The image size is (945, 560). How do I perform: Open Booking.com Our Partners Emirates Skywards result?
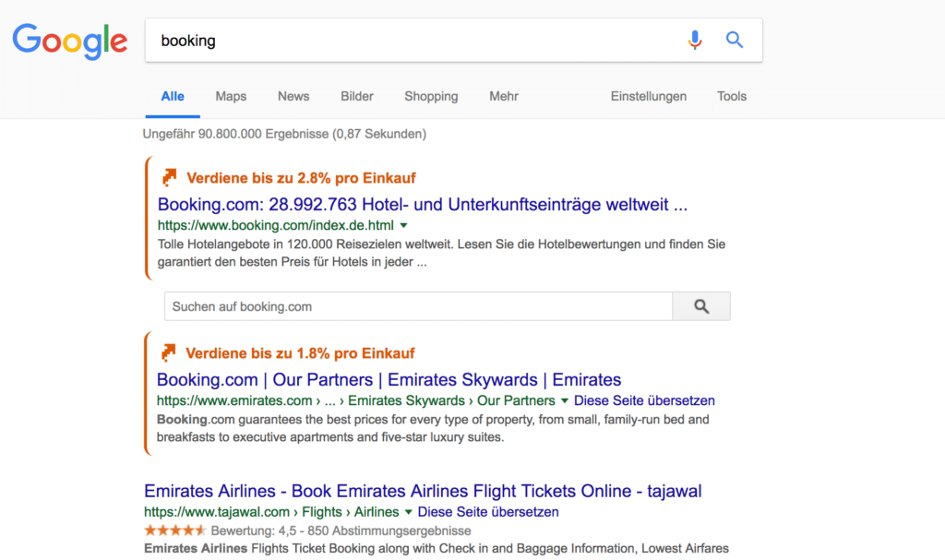[389, 380]
